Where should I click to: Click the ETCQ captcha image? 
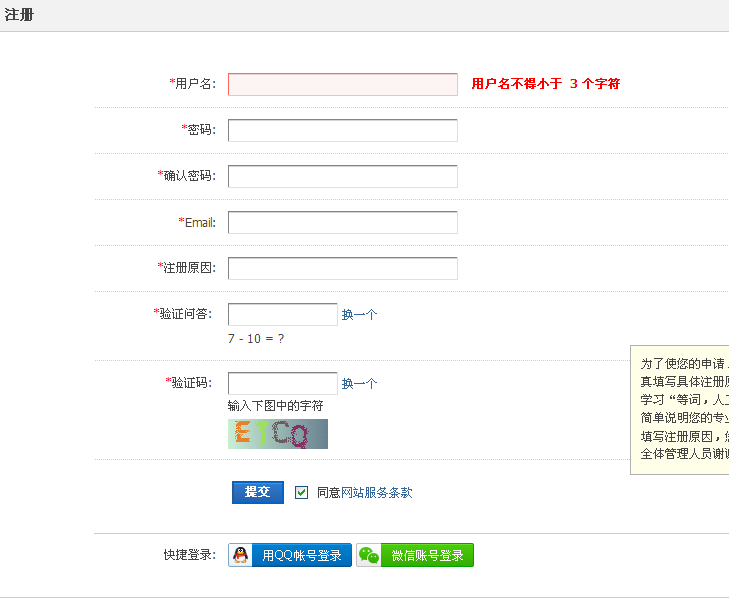pyautogui.click(x=277, y=434)
